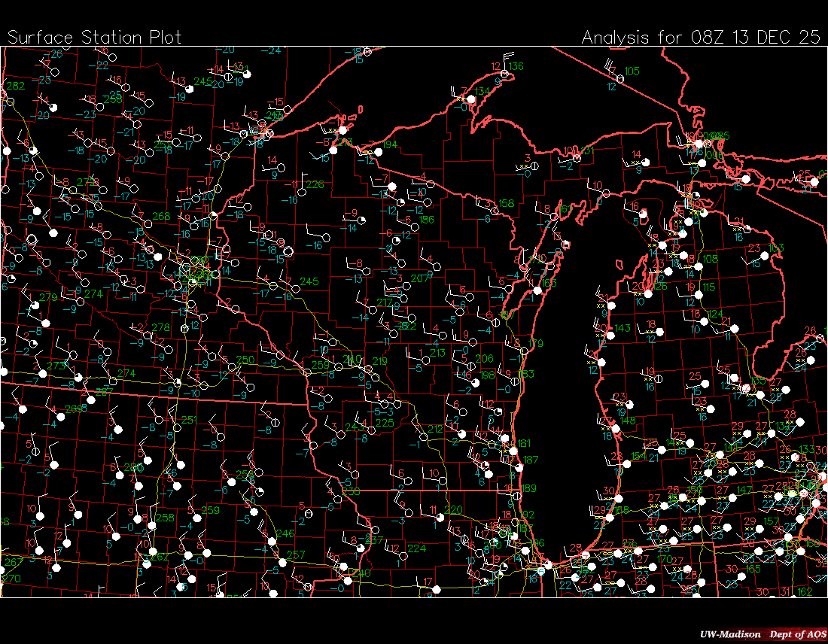
Task: Select the station plot labeled 148
Action: tap(616, 428)
